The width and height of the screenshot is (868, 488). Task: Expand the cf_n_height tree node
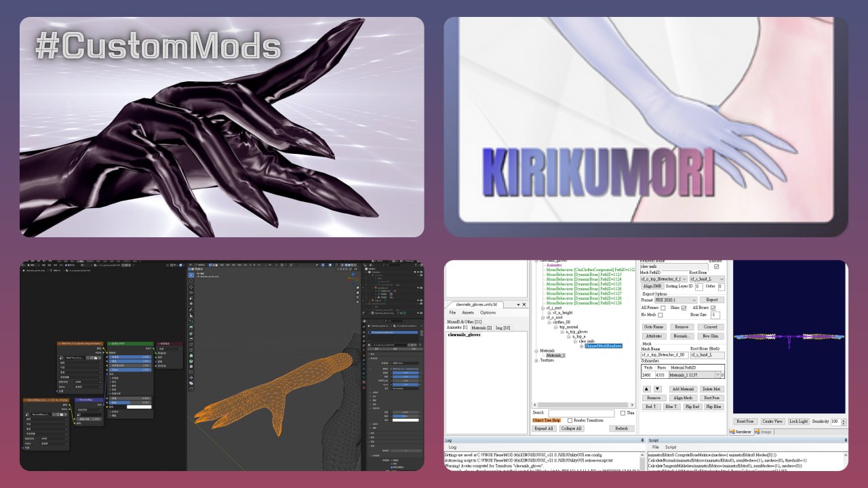coord(549,312)
